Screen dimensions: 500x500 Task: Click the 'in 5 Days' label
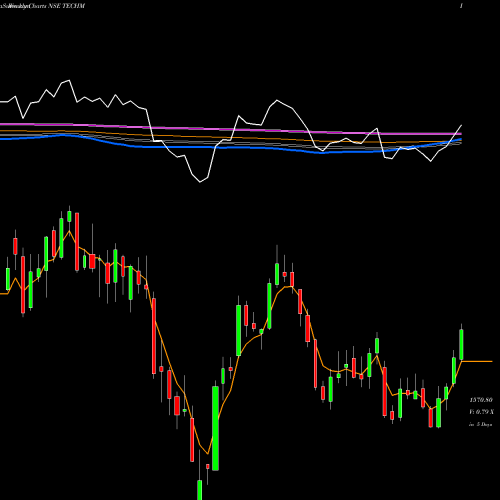(x=480, y=425)
